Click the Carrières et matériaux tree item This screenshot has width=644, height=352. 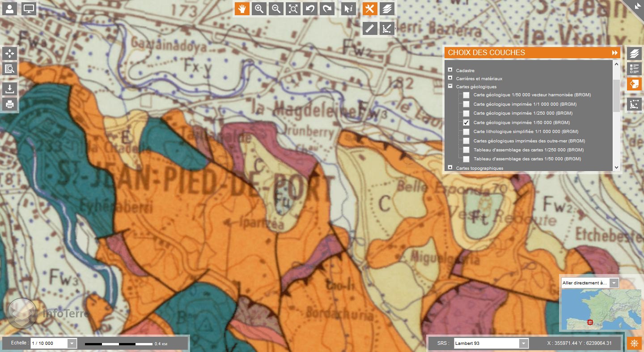[x=479, y=79]
